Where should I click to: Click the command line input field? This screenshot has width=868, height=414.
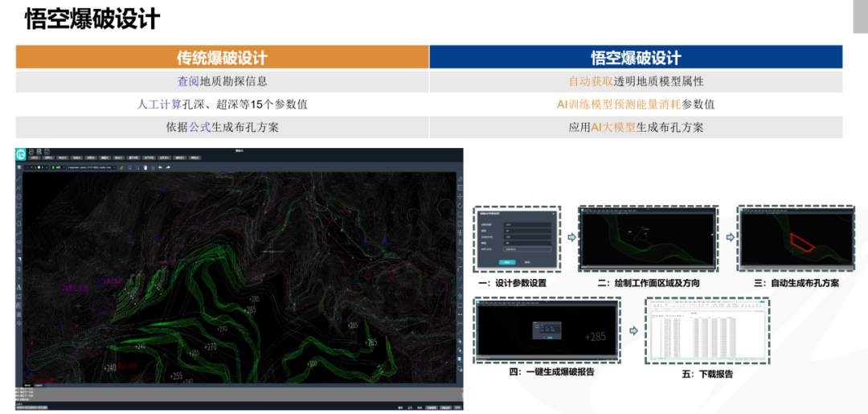(x=239, y=404)
